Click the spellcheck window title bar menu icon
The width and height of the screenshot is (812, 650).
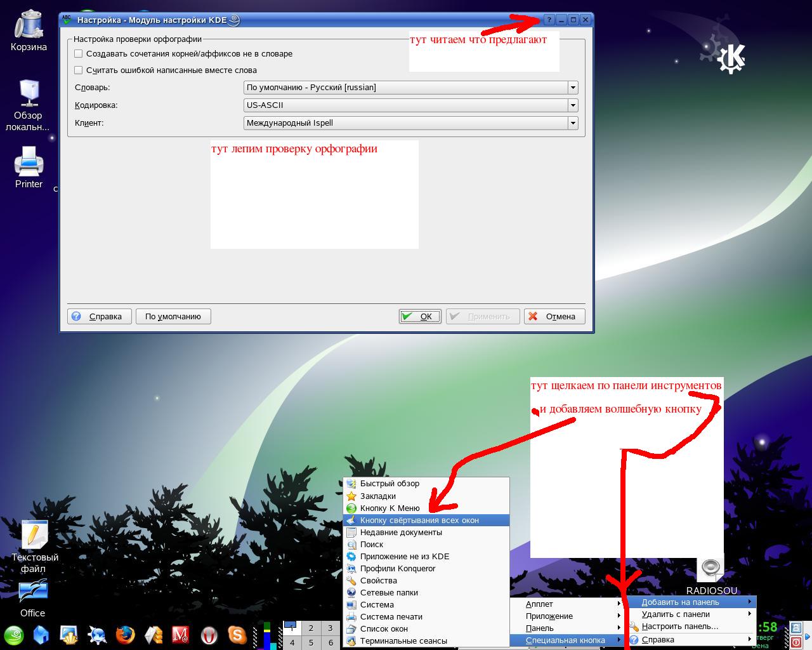click(67, 20)
